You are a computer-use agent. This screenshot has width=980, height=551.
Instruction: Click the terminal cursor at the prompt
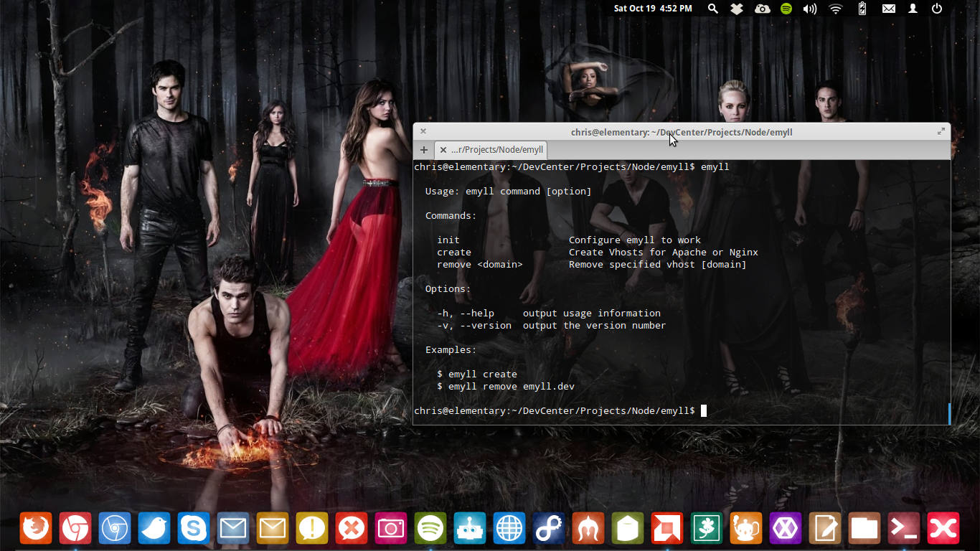704,410
